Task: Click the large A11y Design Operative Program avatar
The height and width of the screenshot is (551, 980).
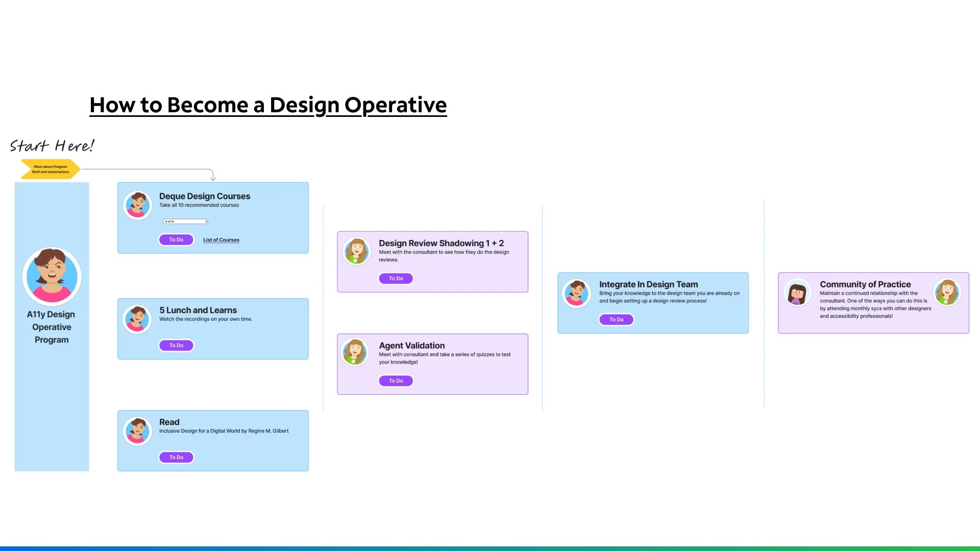Action: click(52, 277)
